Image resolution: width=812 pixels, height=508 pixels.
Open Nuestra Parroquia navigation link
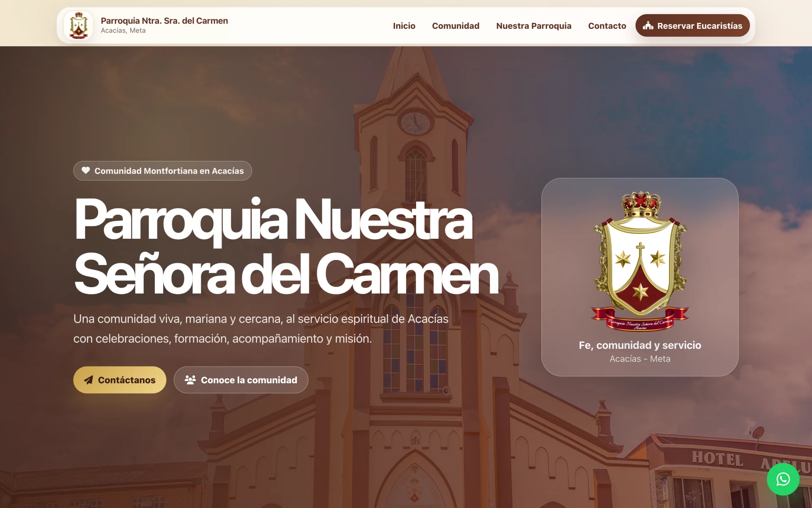(x=533, y=26)
